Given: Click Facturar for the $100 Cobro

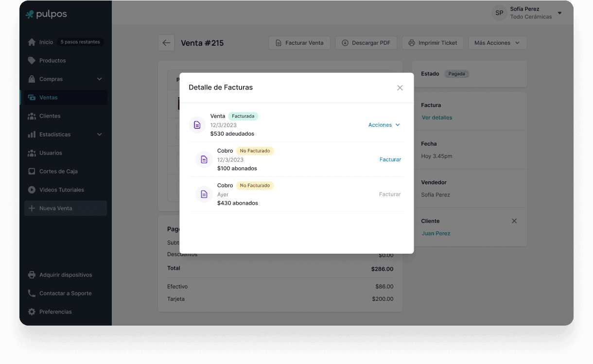Looking at the screenshot, I should [x=390, y=159].
